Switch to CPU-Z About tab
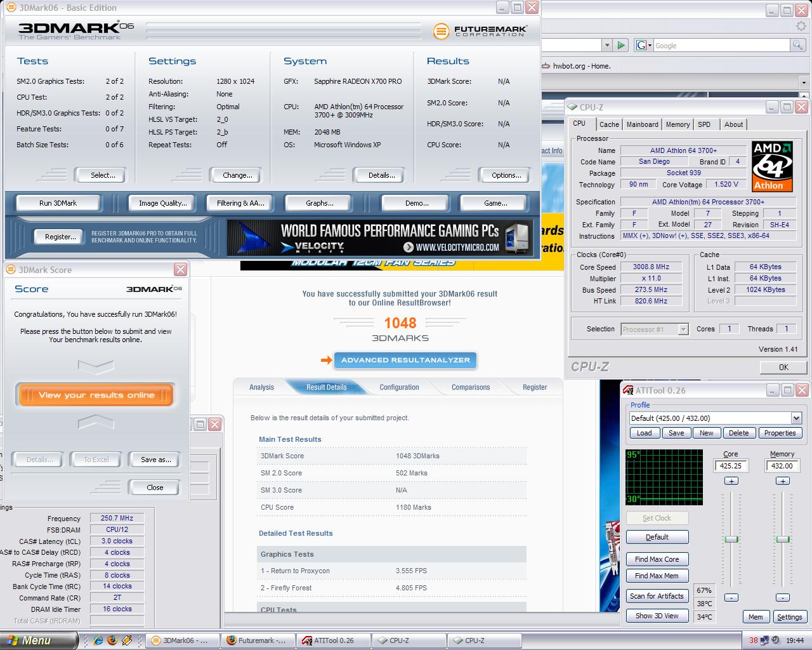Screen dimensions: 812x650 pyautogui.click(x=733, y=124)
